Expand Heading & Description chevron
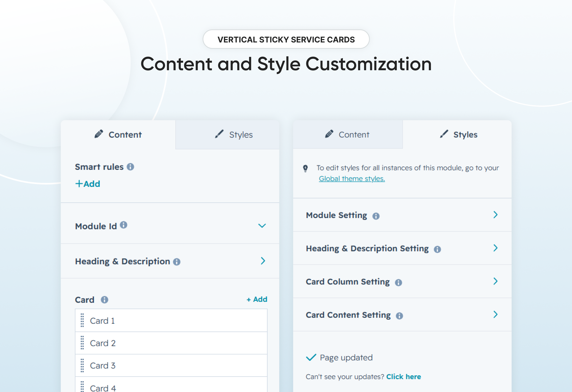572x392 pixels. [263, 261]
